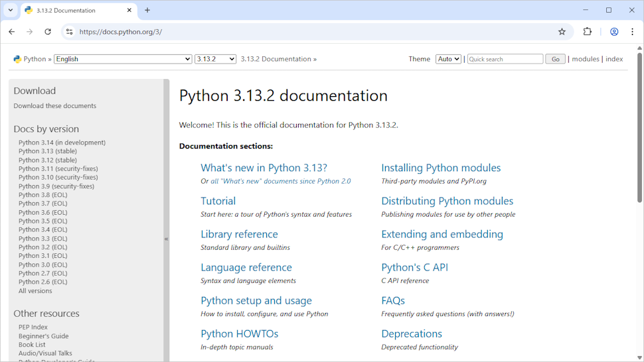Viewport: 644px width, 362px height.
Task: Open Installing Python modules section
Action: tap(441, 168)
